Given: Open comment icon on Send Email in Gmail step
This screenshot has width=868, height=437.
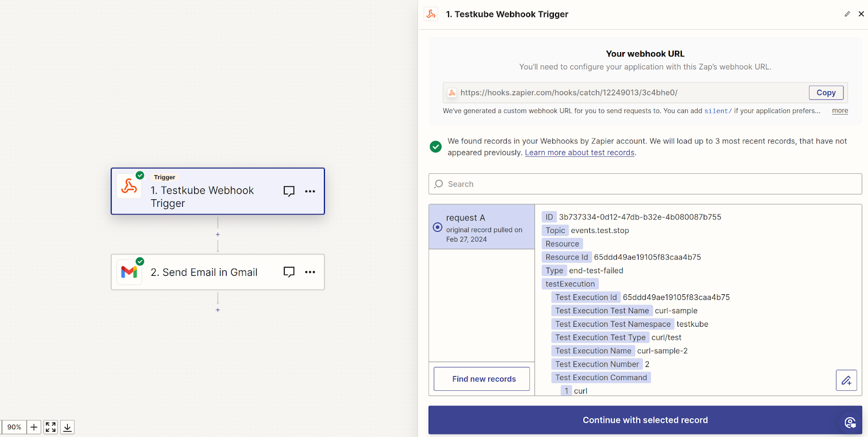Looking at the screenshot, I should click(x=289, y=272).
